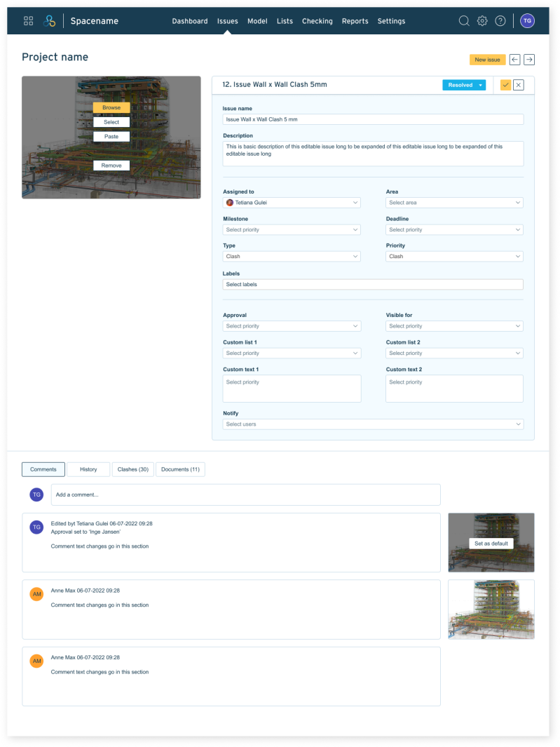The height and width of the screenshot is (747, 560).
Task: Open the Model menu
Action: (x=257, y=21)
